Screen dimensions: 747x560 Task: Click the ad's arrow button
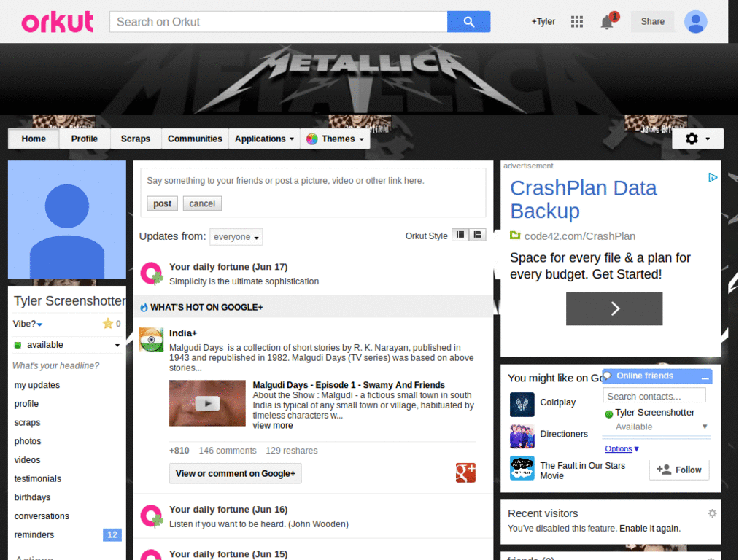point(614,308)
